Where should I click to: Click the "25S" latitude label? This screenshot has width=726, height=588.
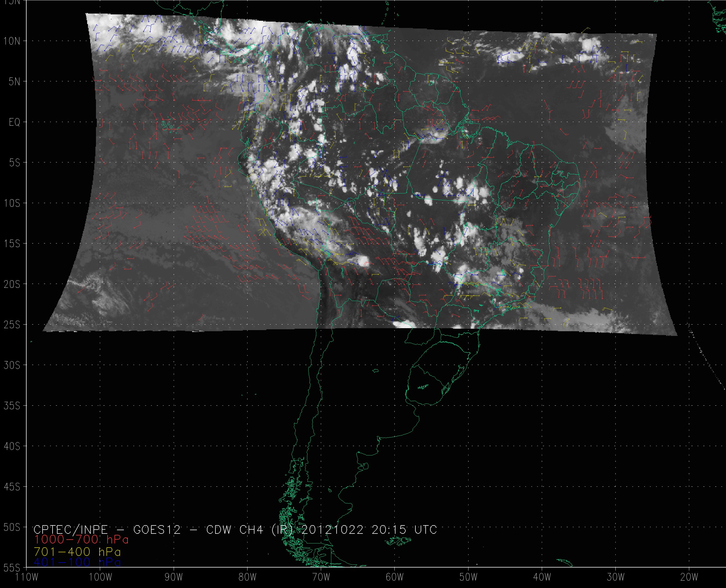point(12,325)
